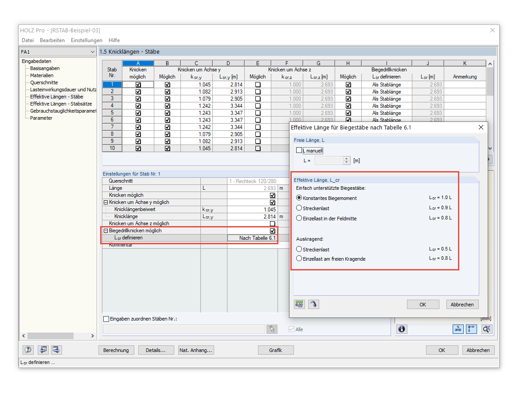
Task: Toggle Biegedrillknicken möglich checkbox in settings
Action: pyautogui.click(x=273, y=231)
